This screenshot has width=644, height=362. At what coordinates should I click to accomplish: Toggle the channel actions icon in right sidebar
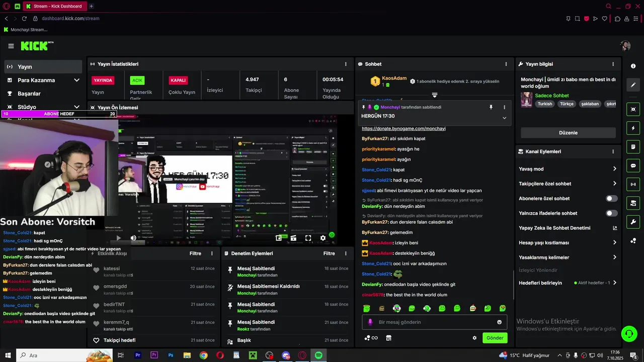coord(633,203)
